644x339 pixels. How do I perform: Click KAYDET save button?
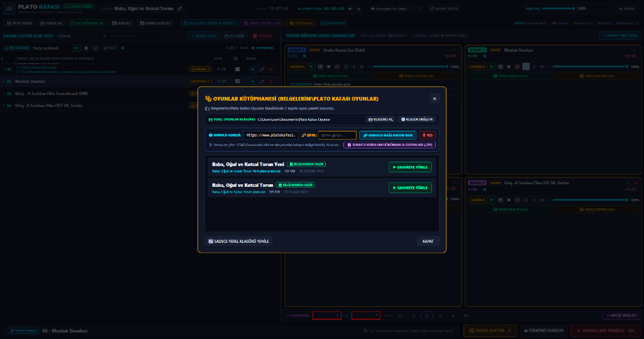pyautogui.click(x=121, y=23)
